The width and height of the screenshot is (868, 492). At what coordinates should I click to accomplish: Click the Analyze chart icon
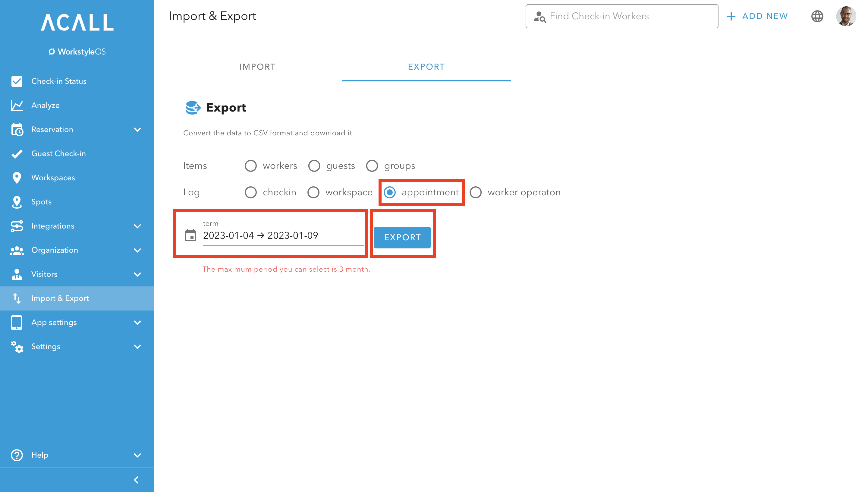point(17,106)
